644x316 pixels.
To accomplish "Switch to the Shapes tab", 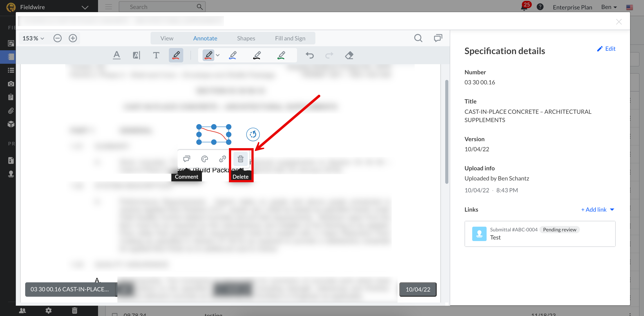I will [x=246, y=38].
